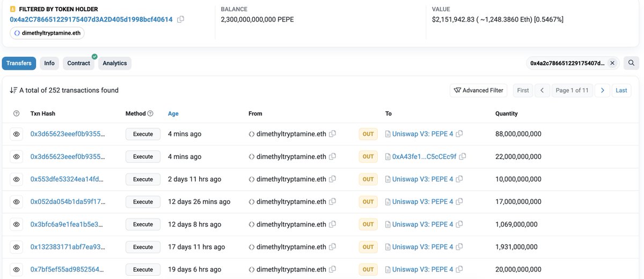Image resolution: width=644 pixels, height=279 pixels.
Task: Copy Uniswap V3: PEPE 4 address, 20,000,000,000 row
Action: tap(459, 269)
